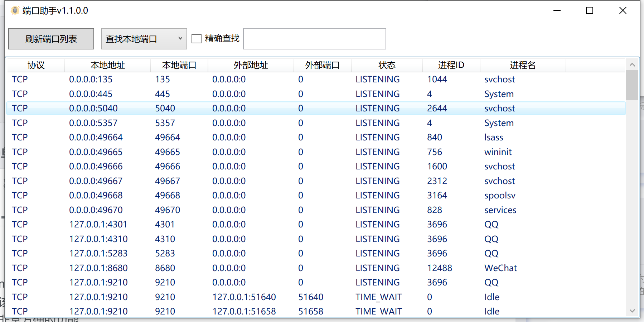Screen dimensions: 644x322
Task: Close the 端口助手 window
Action: click(x=623, y=10)
